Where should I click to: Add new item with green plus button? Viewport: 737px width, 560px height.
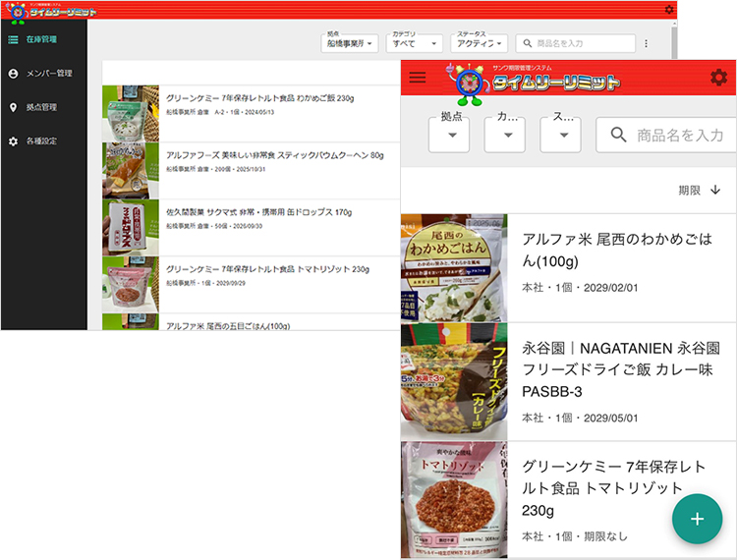point(697,519)
